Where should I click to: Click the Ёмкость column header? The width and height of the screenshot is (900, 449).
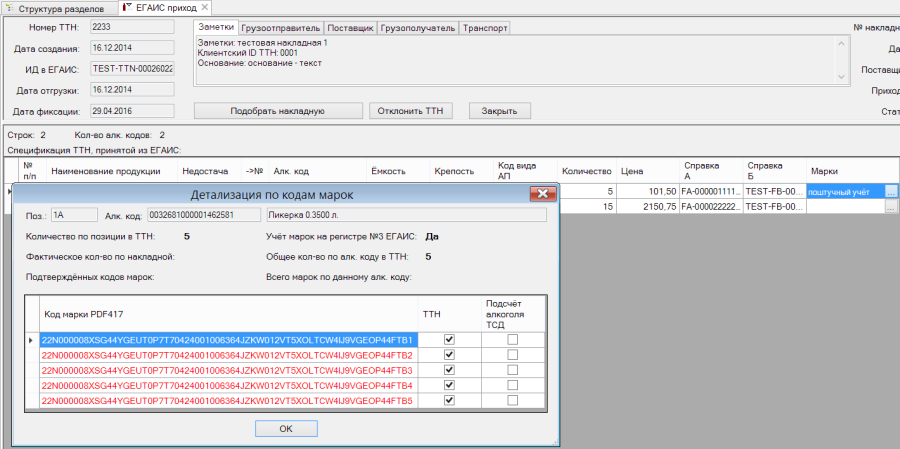click(398, 171)
